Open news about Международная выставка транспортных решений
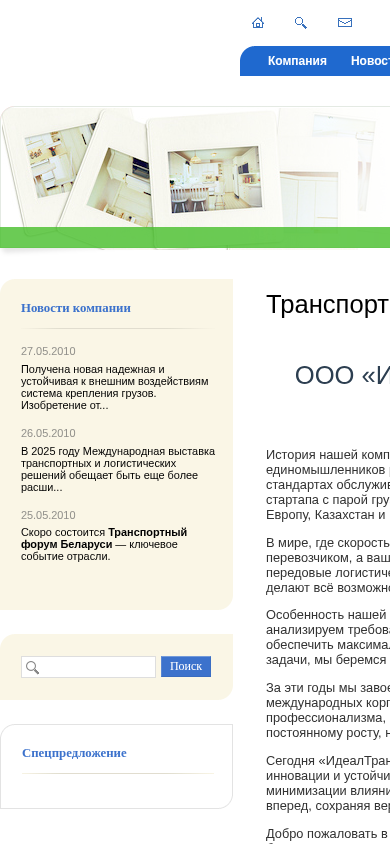The image size is (390, 844). pos(118,469)
